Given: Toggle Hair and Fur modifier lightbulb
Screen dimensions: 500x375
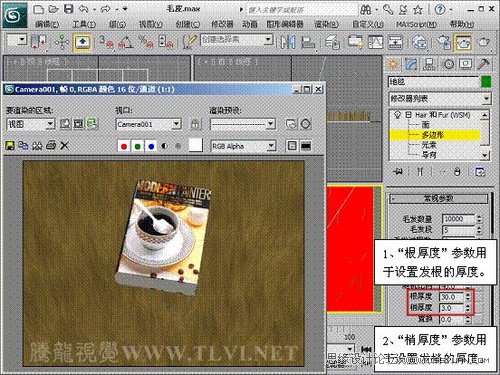Looking at the screenshot, I should point(397,115).
